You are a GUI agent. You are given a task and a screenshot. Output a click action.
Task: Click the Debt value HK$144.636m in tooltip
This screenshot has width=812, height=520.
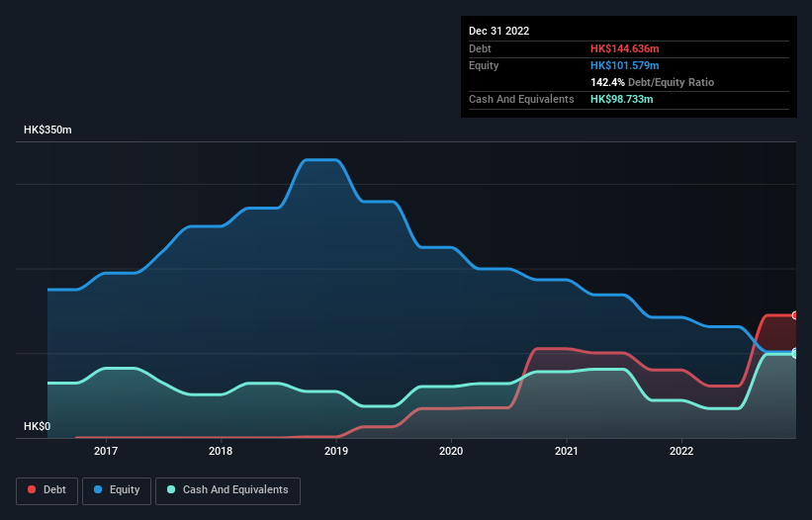pos(624,48)
